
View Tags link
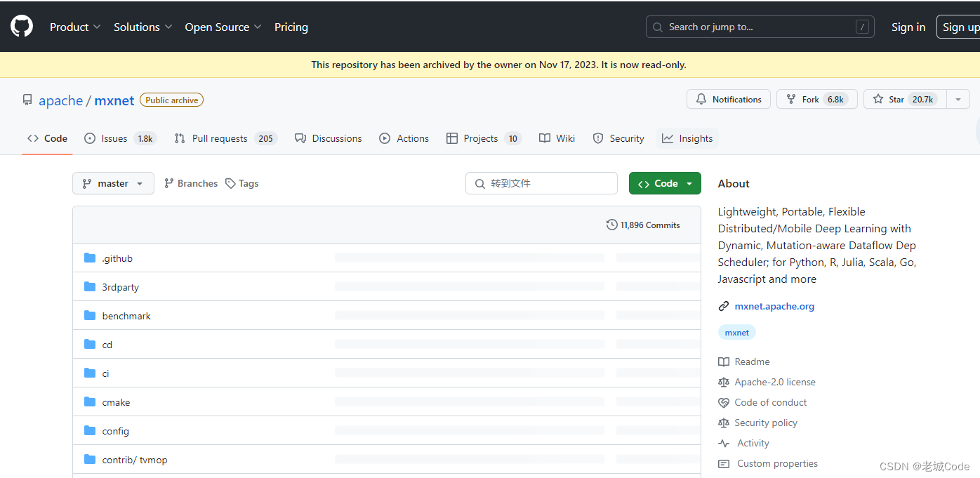coord(242,183)
